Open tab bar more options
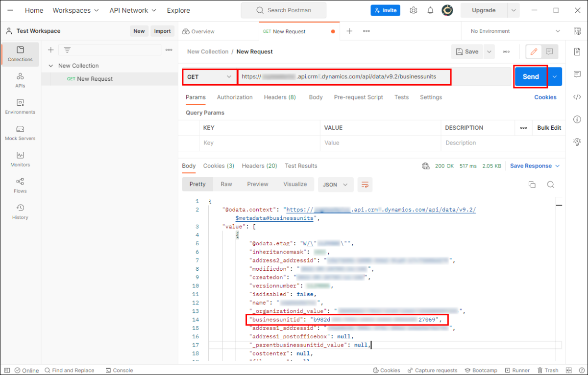588x375 pixels. coord(366,31)
